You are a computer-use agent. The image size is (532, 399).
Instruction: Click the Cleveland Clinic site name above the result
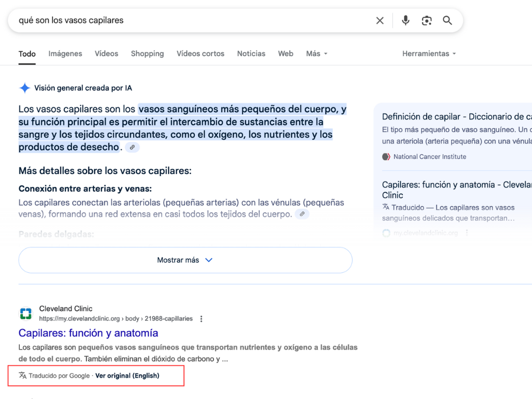tap(66, 309)
